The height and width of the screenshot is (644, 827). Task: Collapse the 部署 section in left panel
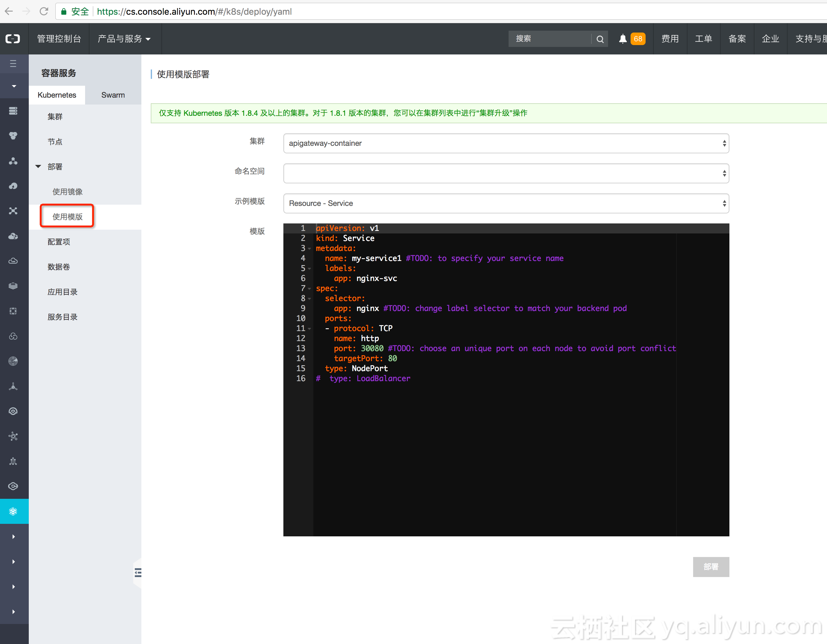coord(38,166)
